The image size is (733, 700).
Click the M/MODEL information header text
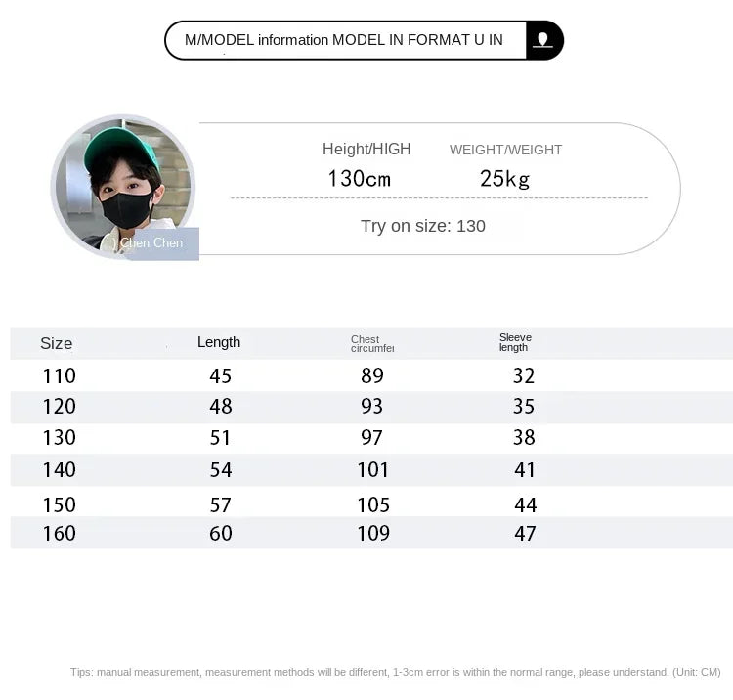[344, 40]
